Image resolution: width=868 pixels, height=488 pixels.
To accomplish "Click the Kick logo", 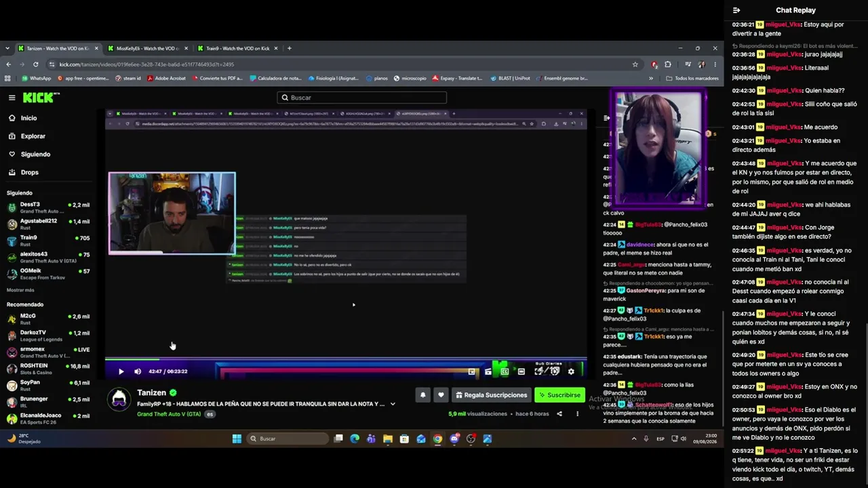I will (39, 98).
